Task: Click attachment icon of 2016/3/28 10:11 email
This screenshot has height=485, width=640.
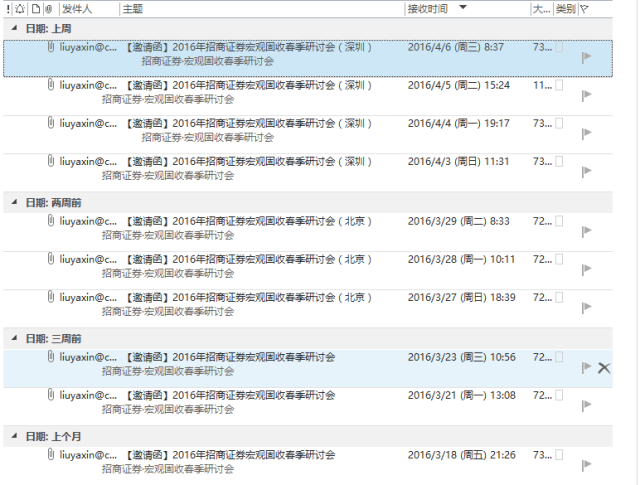Action: (x=51, y=259)
